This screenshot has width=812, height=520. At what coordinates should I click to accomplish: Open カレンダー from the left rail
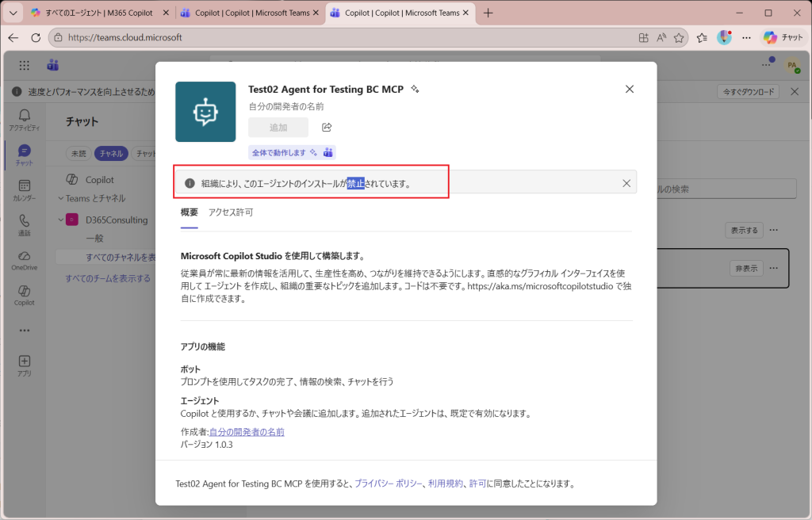24,190
